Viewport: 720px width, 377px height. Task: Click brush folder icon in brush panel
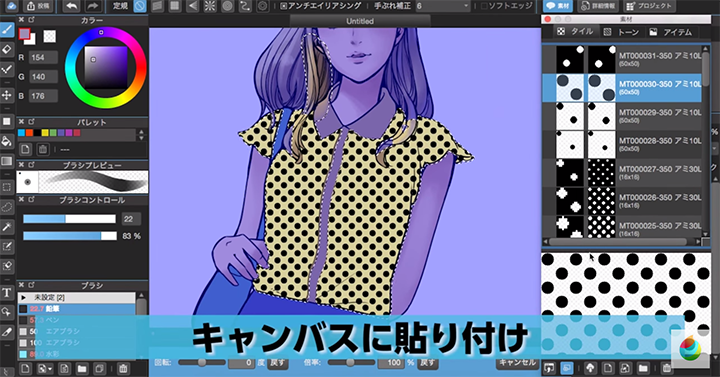82,369
